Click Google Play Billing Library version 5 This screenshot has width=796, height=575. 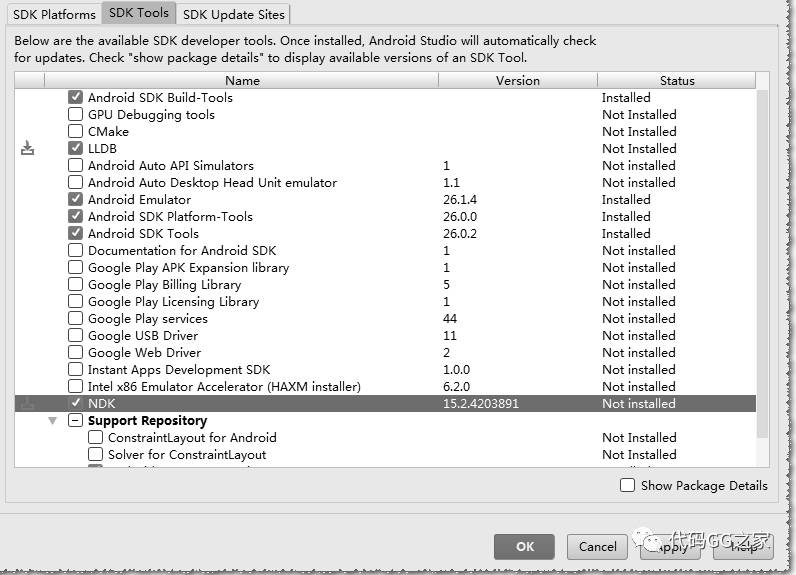click(x=446, y=284)
